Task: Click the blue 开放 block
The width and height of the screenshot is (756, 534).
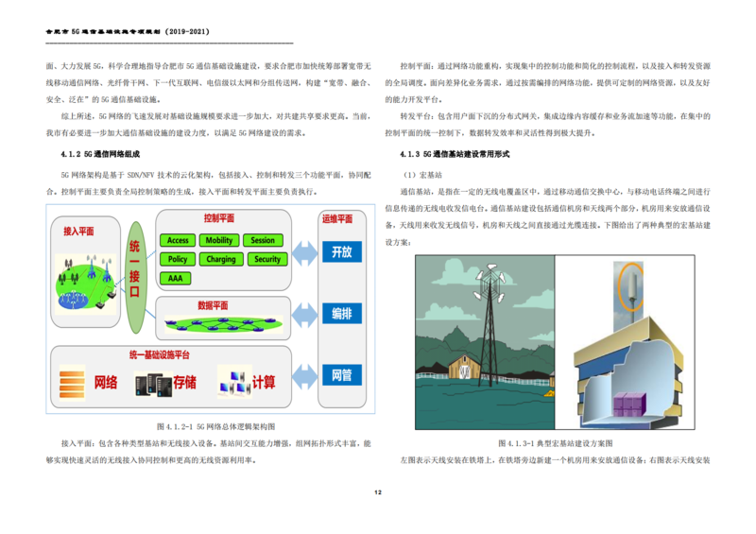Action: 341,252
